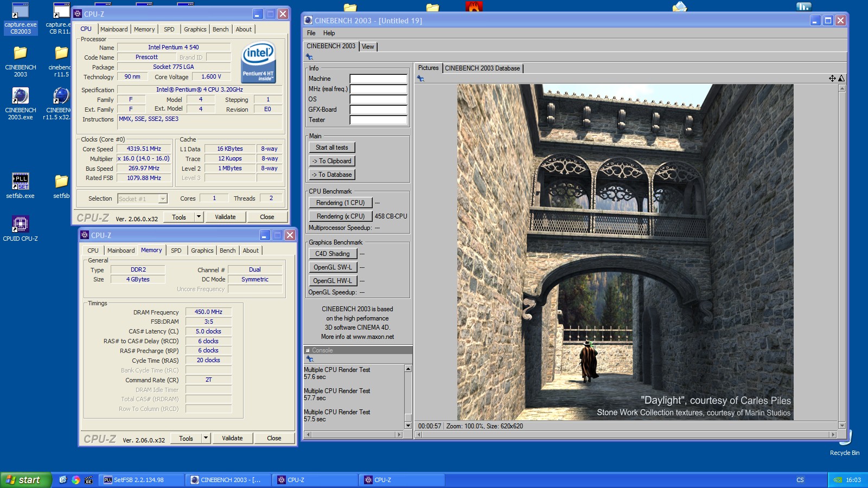Open the Chrome quick launch icon

point(75,480)
